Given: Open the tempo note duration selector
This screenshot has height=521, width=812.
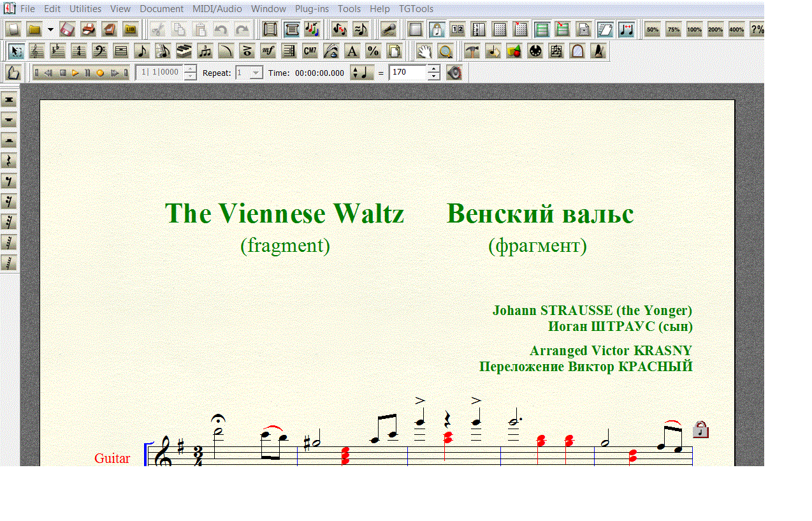Looking at the screenshot, I should click(362, 73).
